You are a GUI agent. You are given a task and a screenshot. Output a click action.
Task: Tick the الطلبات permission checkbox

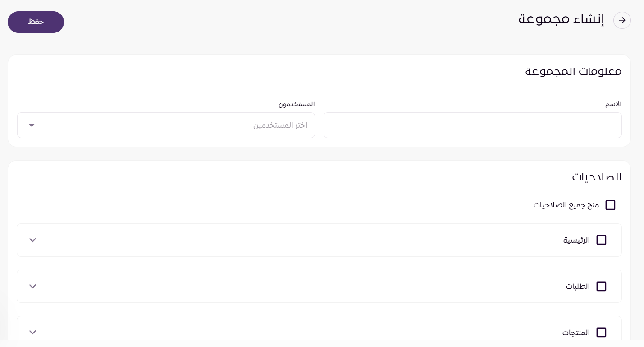[601, 287]
